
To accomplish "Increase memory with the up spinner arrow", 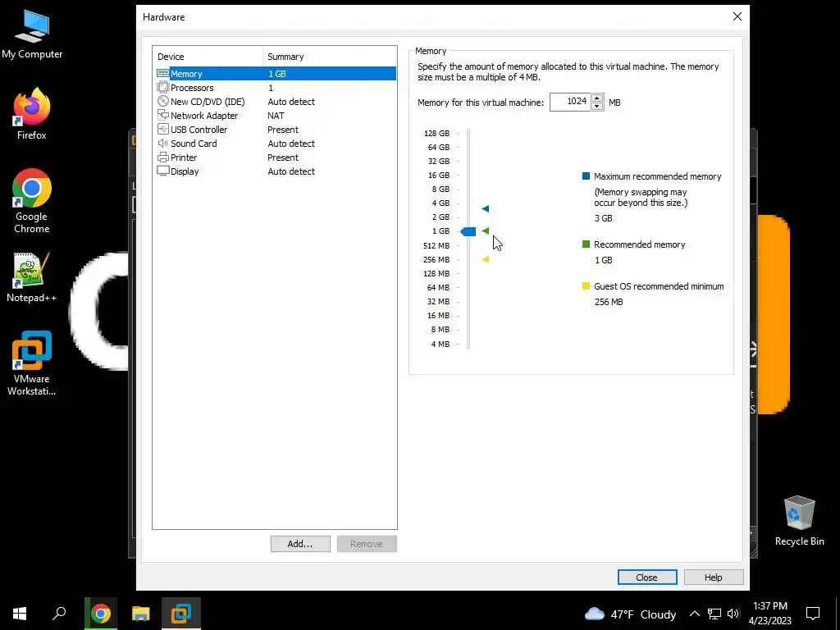I will pos(597,98).
